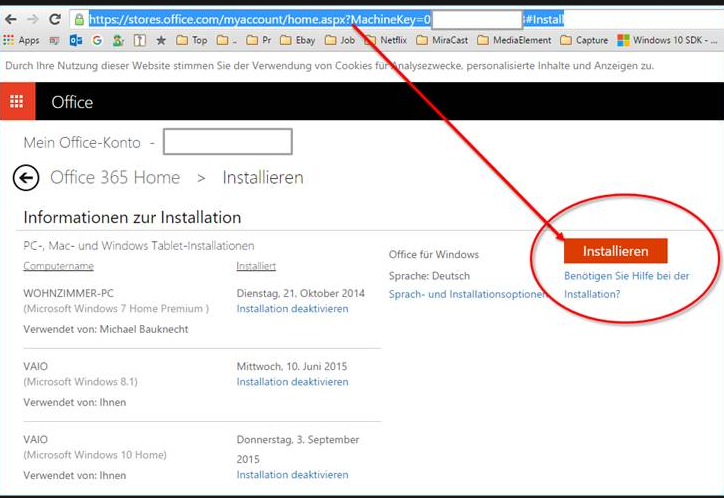Viewport: 724px width, 498px height.
Task: Click Verwendet von: Michael Bauknecht text
Action: coord(106,329)
